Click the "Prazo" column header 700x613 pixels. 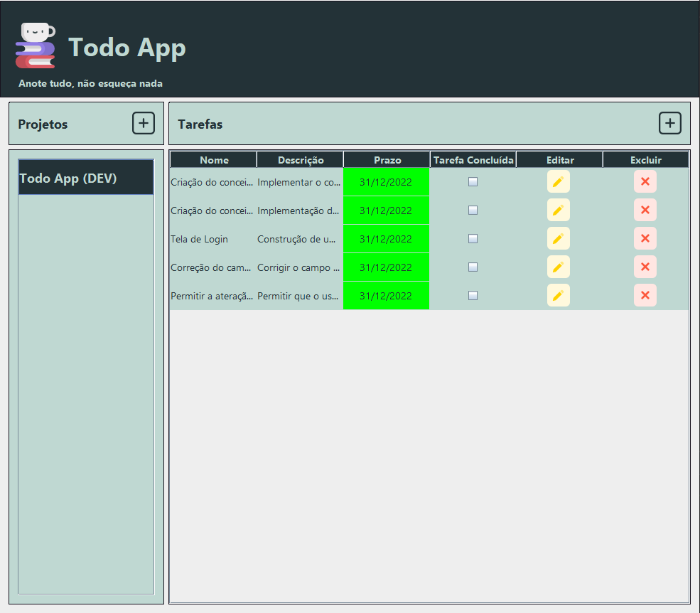point(386,159)
